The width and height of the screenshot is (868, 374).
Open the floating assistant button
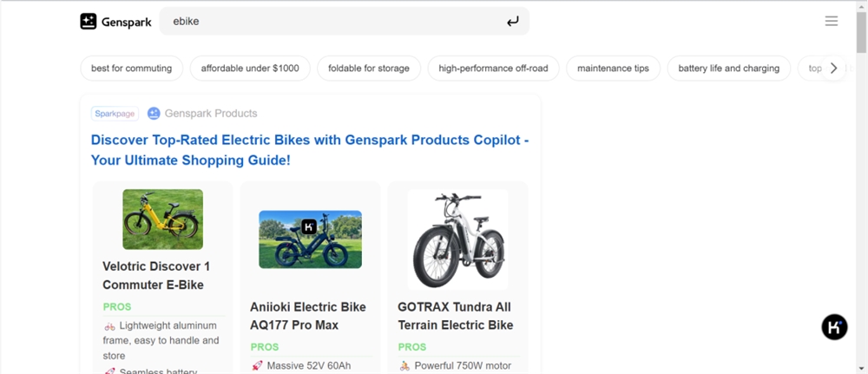click(834, 327)
